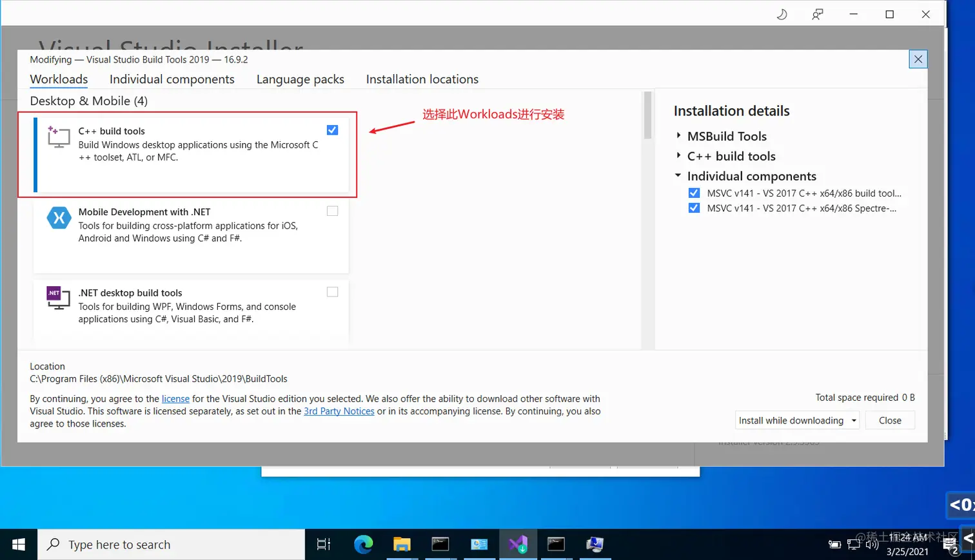Close the Modifying dialog with X
Viewport: 975px width, 560px height.
click(x=918, y=59)
